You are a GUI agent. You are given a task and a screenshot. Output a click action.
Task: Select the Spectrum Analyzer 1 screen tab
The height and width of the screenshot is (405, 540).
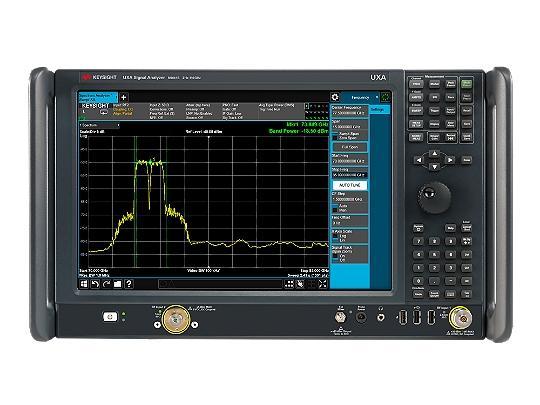pyautogui.click(x=98, y=97)
